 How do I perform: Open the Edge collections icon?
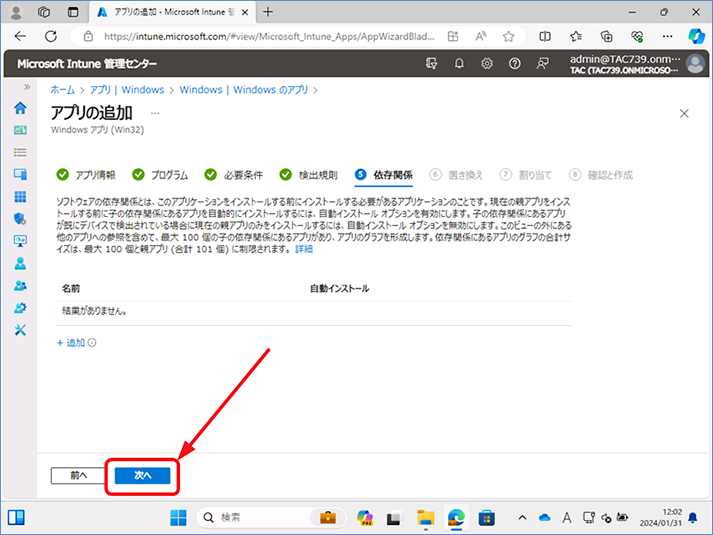coord(607,36)
